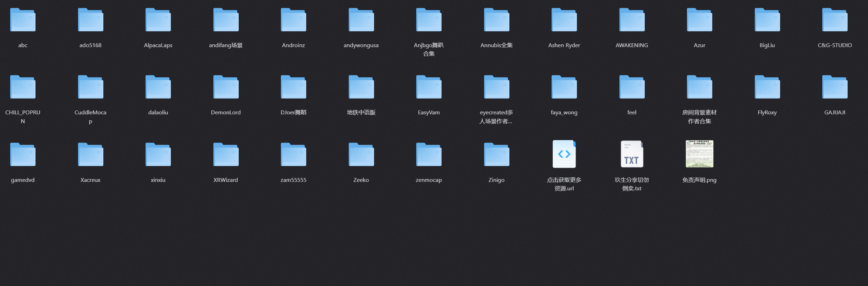This screenshot has height=286, width=868.
Task: Open the FlyRoxy folder
Action: click(x=767, y=87)
